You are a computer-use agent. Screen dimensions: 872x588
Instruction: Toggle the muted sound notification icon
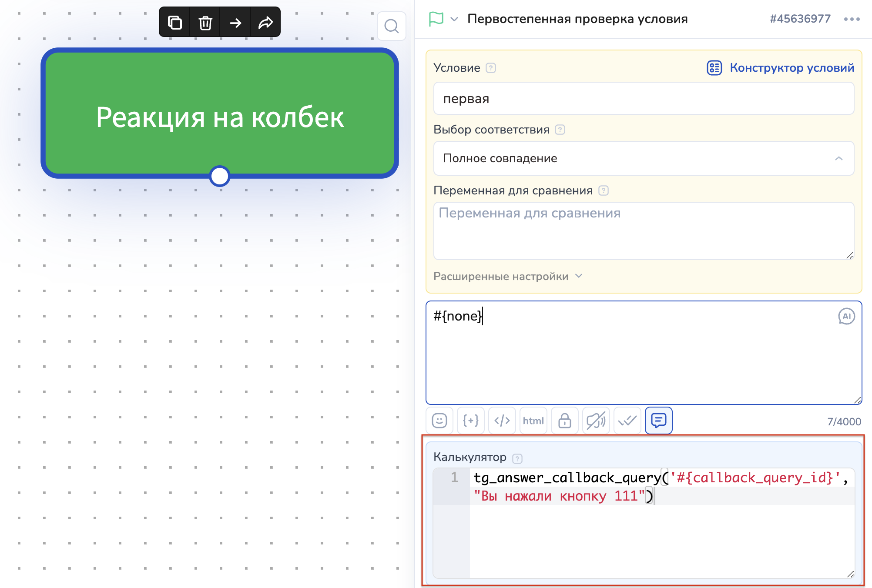(596, 421)
